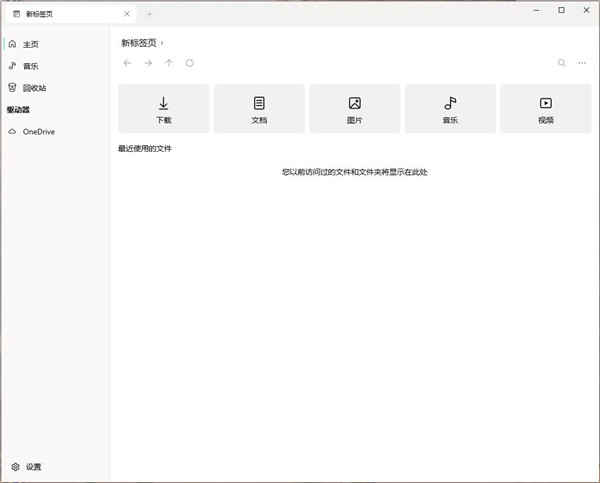This screenshot has width=600, height=483.
Task: Open the 文档 documents tile
Action: coord(259,109)
